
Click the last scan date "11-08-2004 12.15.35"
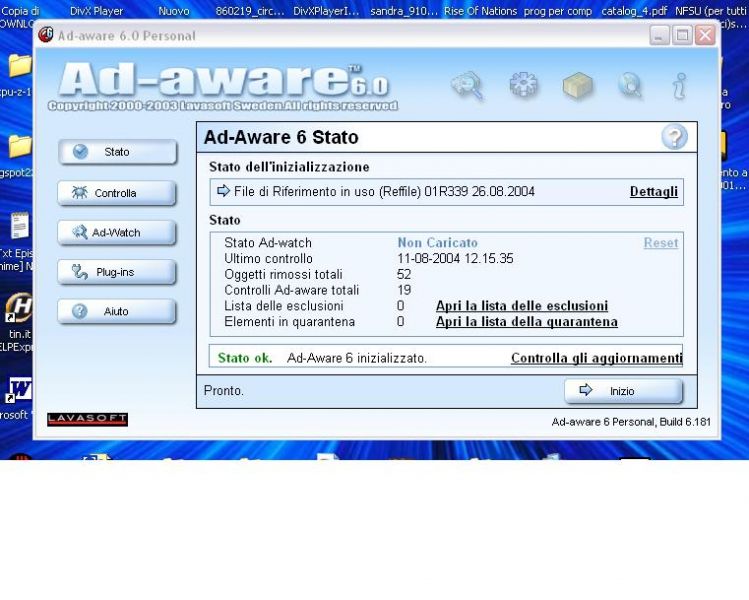(455, 258)
